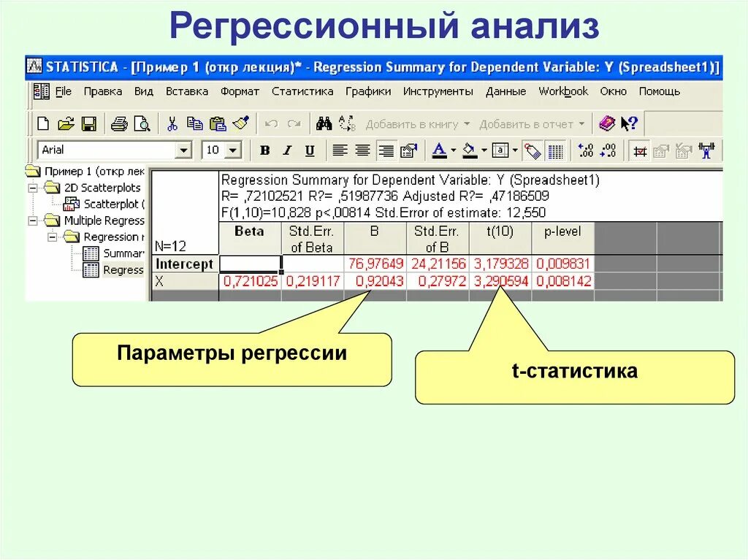Open the Статистика menu
The image size is (748, 560).
click(302, 91)
